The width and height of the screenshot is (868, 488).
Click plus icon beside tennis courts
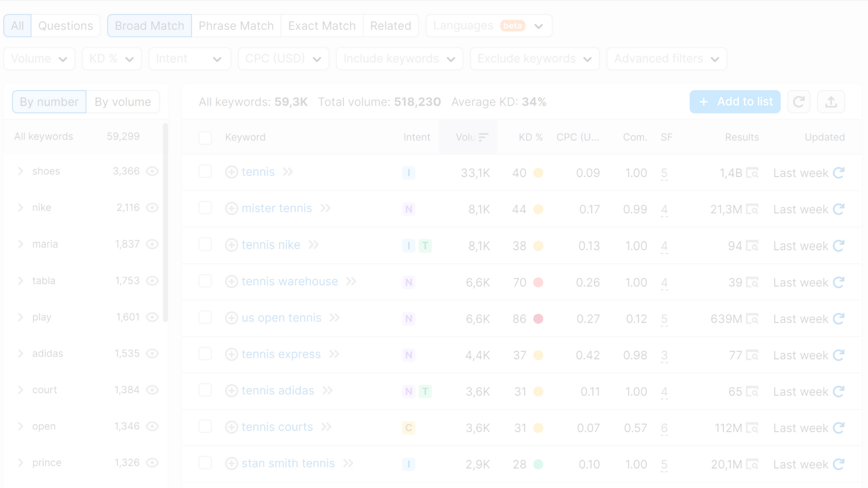coord(231,427)
